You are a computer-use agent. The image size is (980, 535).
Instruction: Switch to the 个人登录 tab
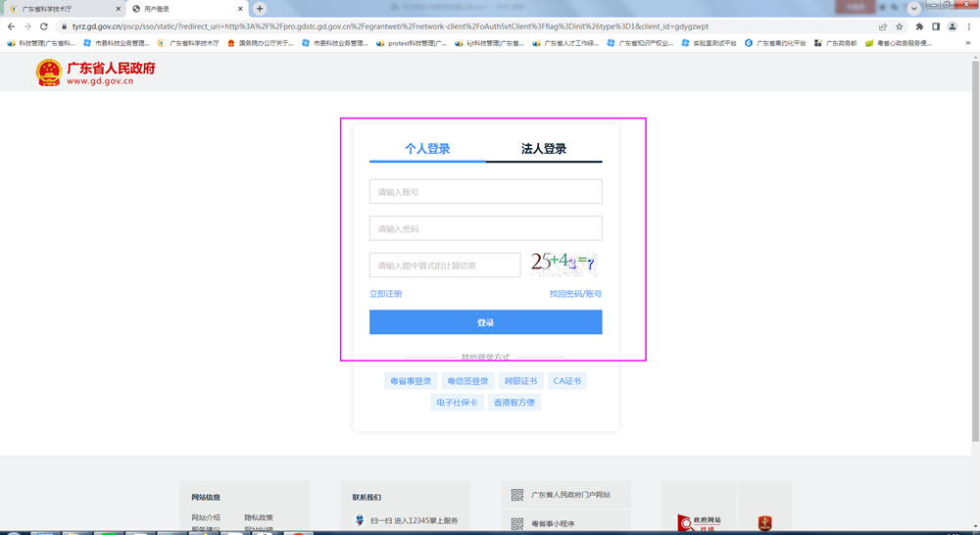pyautogui.click(x=427, y=149)
